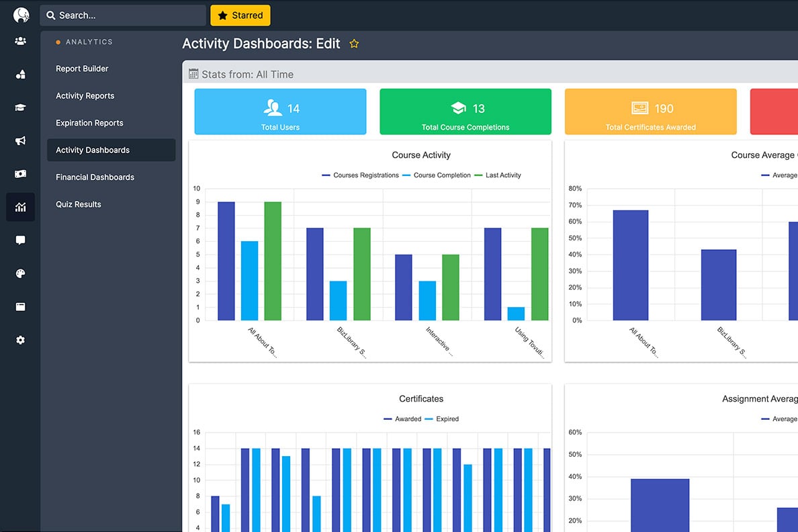
Task: Click the megaphone announcements icon
Action: pos(20,140)
